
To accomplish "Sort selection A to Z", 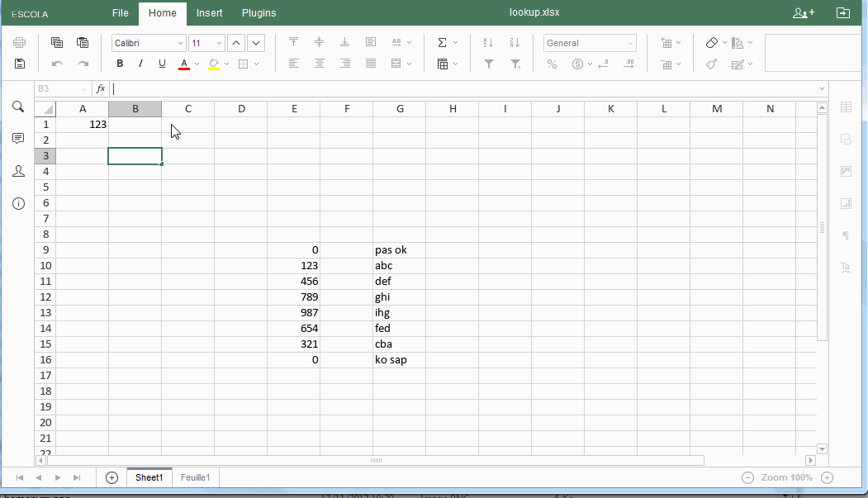I will pyautogui.click(x=488, y=41).
